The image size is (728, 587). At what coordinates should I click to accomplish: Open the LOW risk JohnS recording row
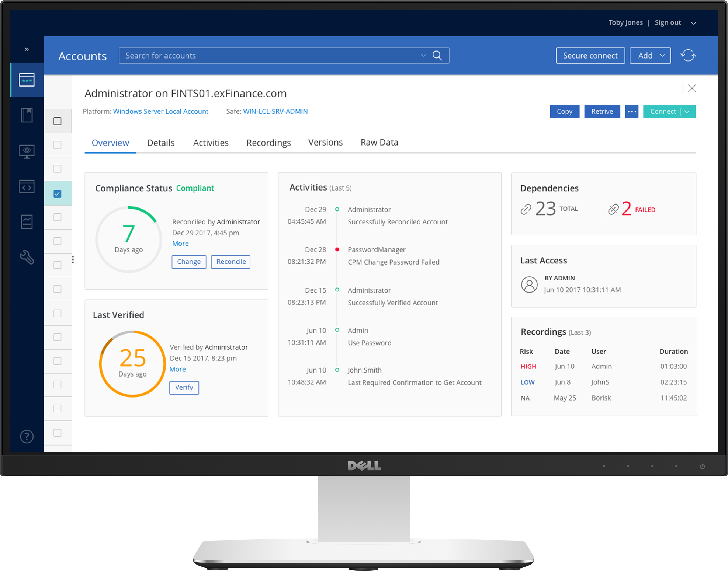coord(604,382)
